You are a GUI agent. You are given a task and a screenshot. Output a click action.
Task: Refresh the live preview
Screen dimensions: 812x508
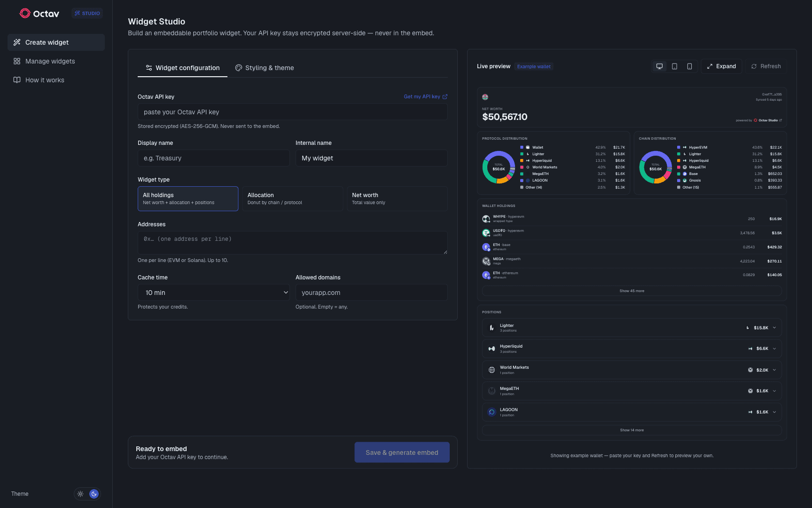766,66
